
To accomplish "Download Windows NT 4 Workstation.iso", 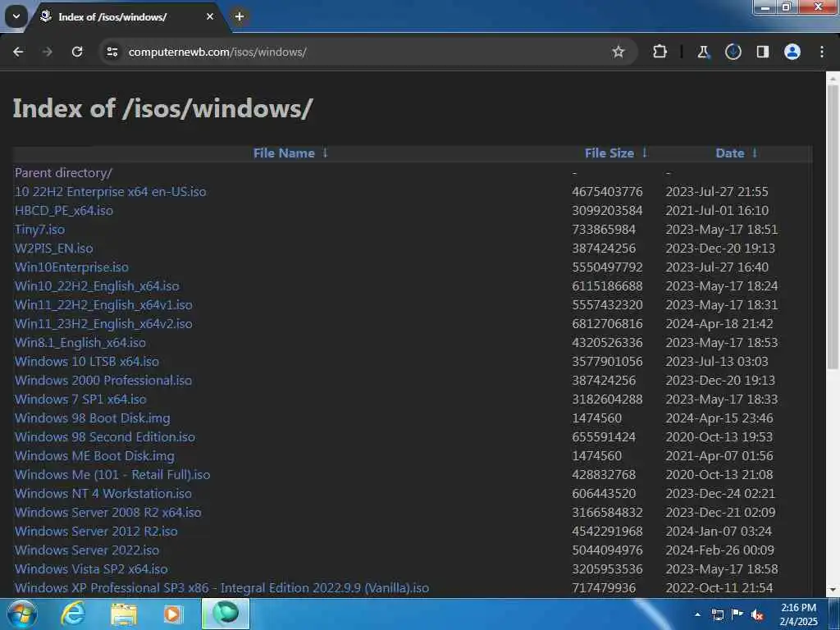I will [103, 493].
